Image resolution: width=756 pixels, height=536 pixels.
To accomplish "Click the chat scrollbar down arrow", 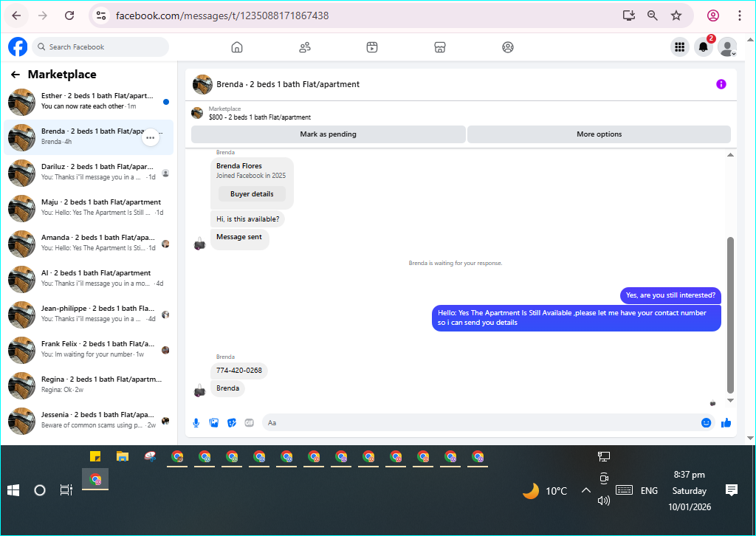I will 730,400.
